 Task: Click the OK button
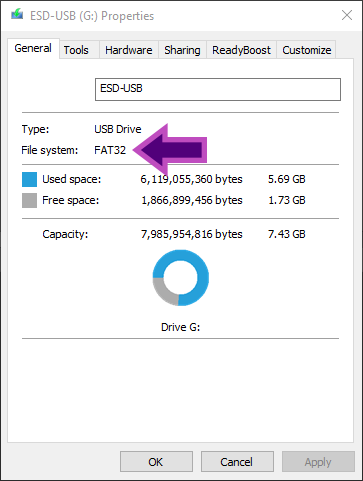click(x=156, y=462)
